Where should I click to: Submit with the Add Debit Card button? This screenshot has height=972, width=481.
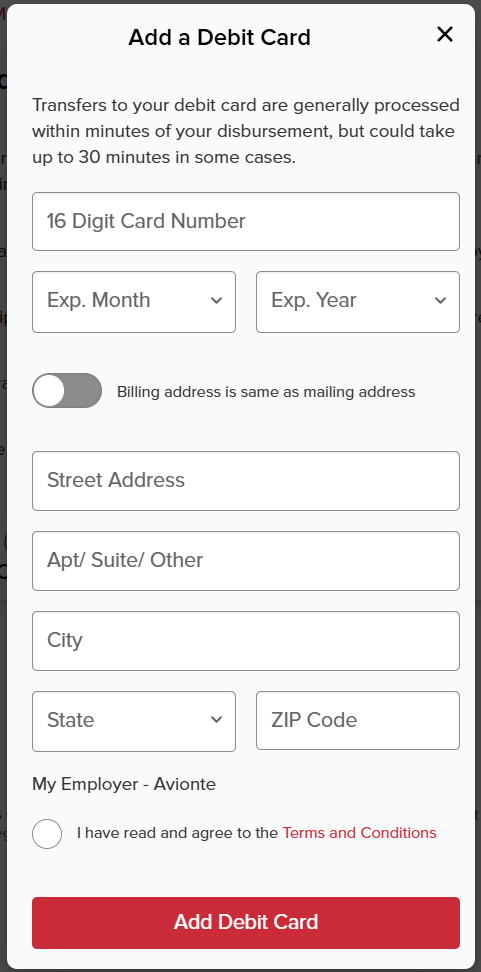[x=246, y=922]
